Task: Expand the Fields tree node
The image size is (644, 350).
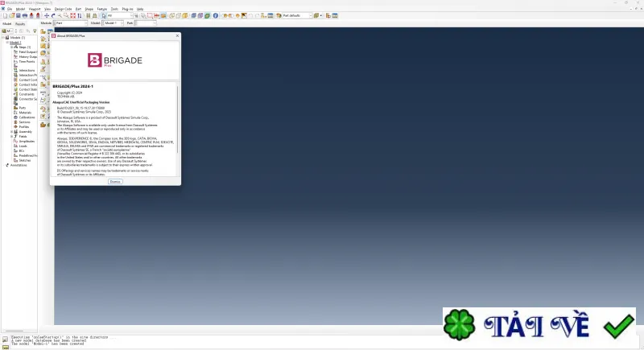Action: click(11, 136)
